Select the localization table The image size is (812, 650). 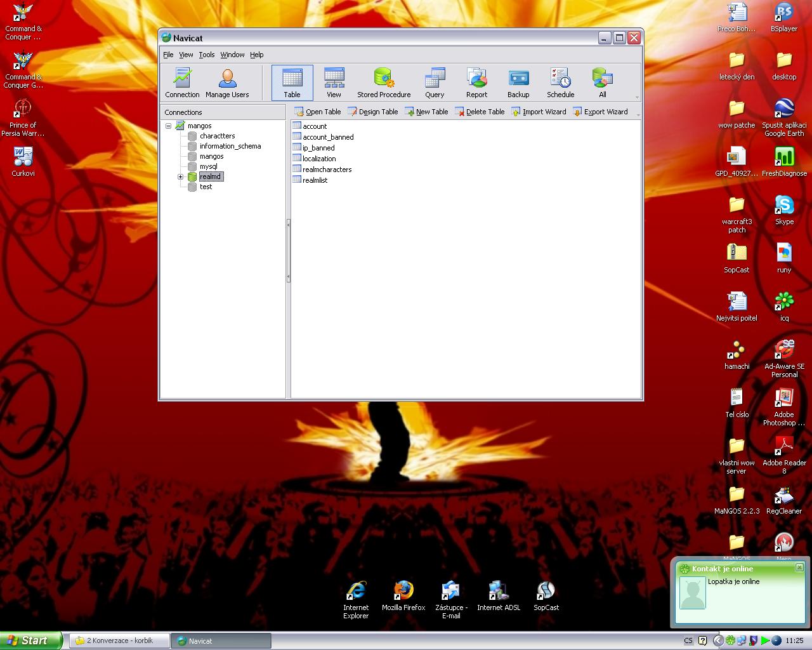pos(314,159)
